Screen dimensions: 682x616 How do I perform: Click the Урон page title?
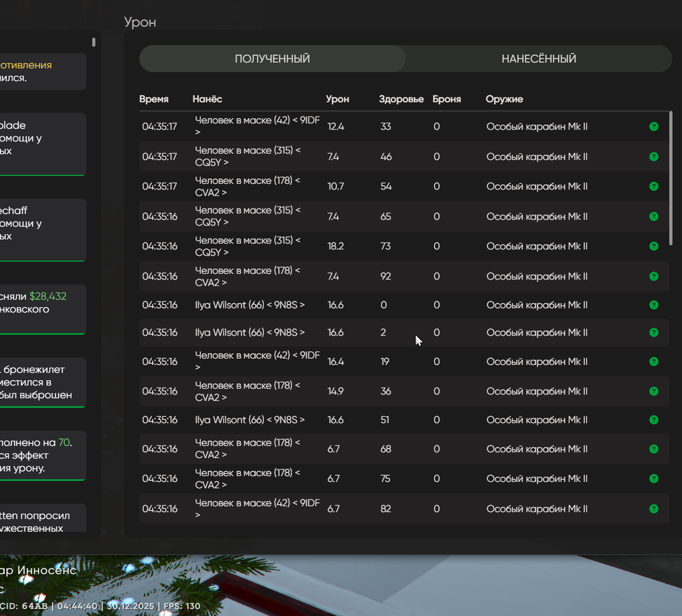pos(140,22)
